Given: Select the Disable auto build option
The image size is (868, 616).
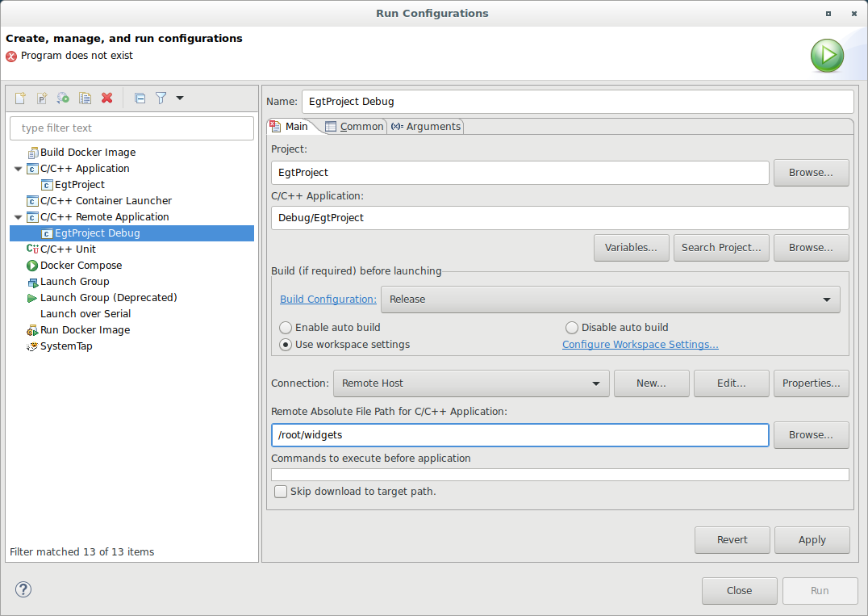Looking at the screenshot, I should click(x=572, y=327).
